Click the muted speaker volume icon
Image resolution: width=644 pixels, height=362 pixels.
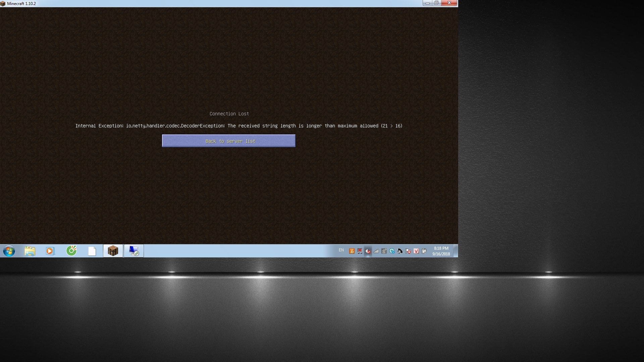[368, 251]
